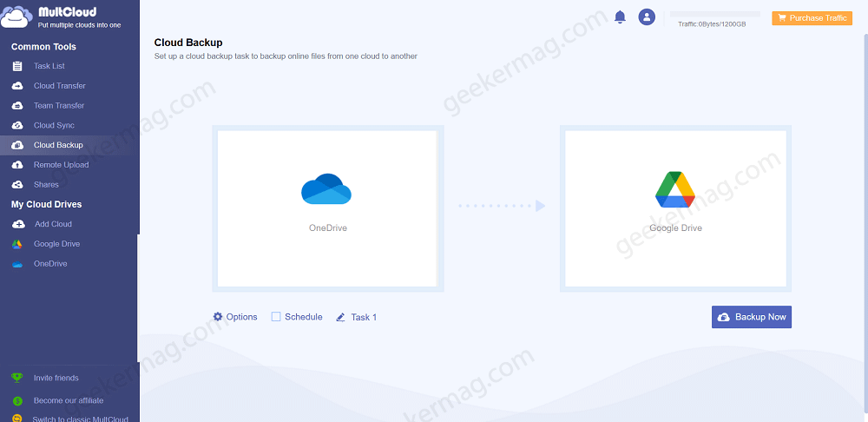Click Add Cloud label
This screenshot has width=868, height=422.
click(53, 224)
